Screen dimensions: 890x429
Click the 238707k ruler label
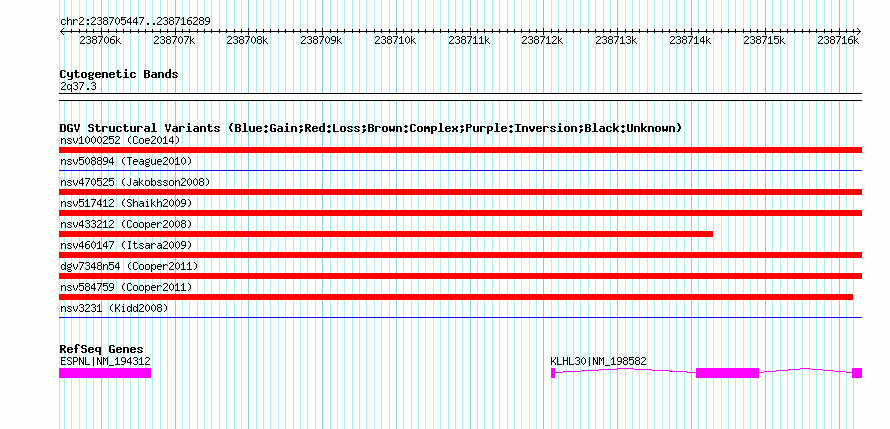tap(174, 41)
